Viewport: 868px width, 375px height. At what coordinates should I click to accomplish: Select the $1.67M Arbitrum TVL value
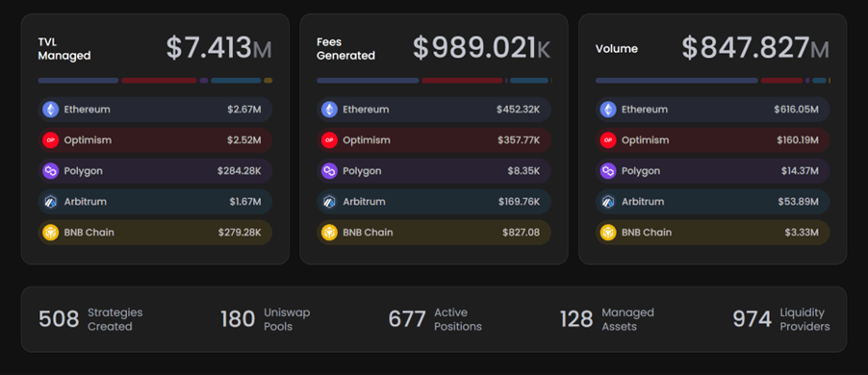tap(245, 202)
